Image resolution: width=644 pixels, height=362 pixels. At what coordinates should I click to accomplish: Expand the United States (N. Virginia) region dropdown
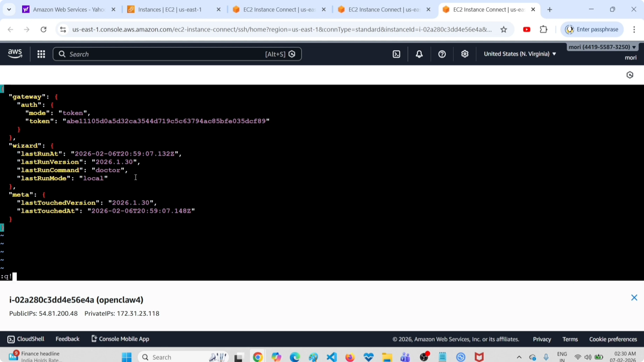[x=520, y=54]
